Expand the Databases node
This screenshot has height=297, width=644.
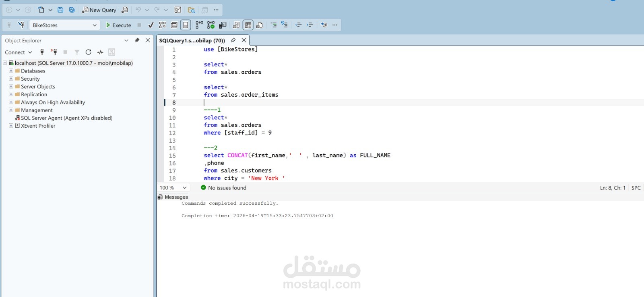[11, 71]
